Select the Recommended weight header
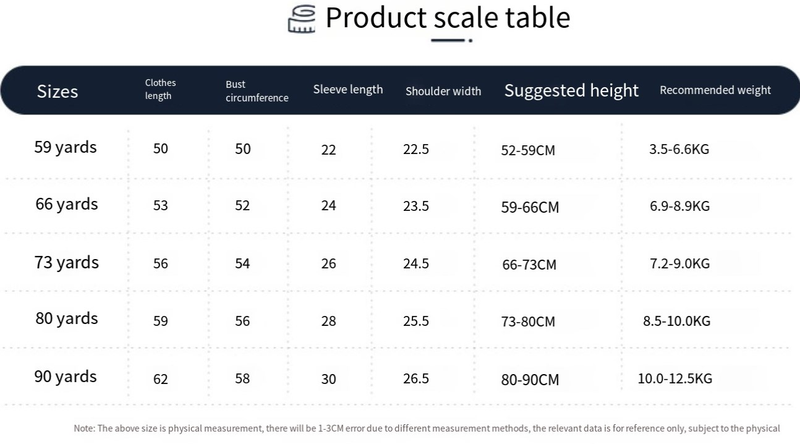 [715, 90]
